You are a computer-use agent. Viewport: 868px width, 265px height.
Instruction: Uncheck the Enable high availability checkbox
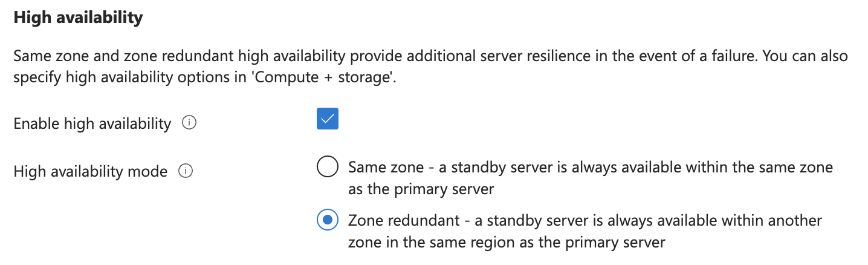point(328,119)
